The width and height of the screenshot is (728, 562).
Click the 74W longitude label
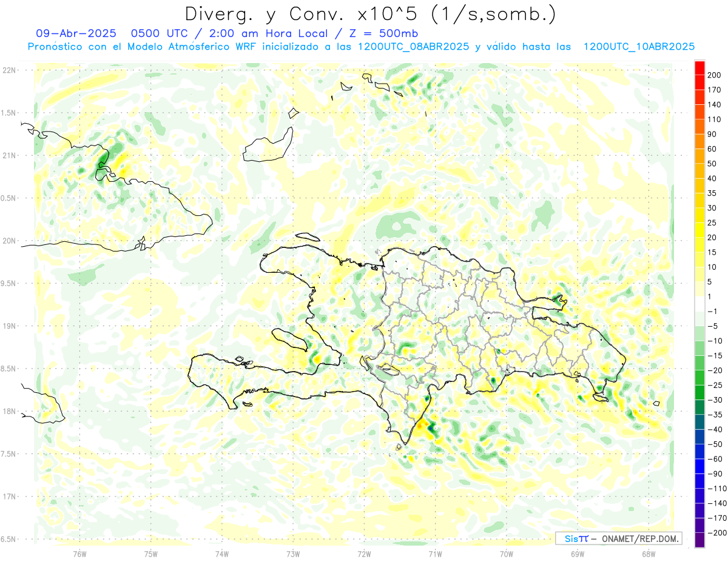[x=221, y=553]
